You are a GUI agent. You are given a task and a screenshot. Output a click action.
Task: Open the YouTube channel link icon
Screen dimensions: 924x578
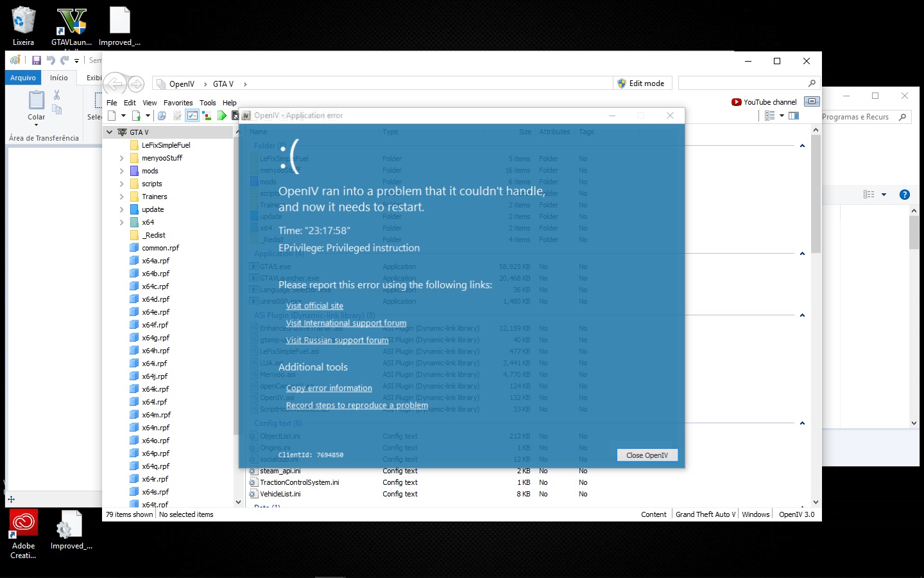point(736,102)
